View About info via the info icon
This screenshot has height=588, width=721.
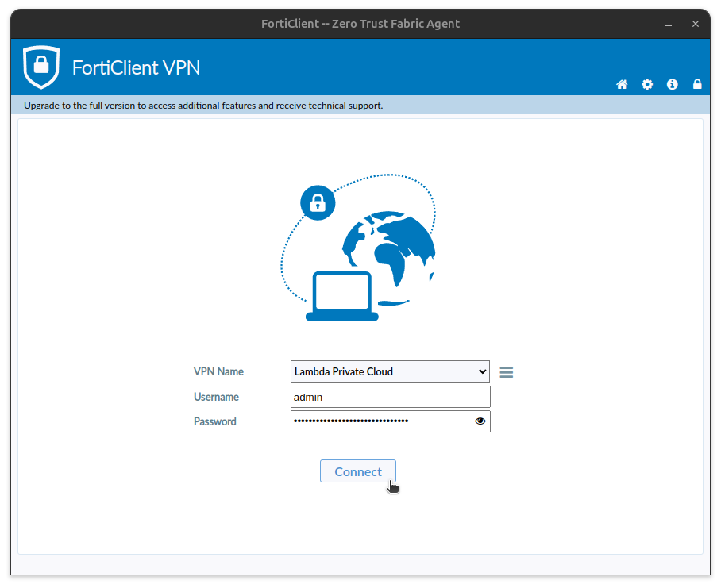point(672,84)
